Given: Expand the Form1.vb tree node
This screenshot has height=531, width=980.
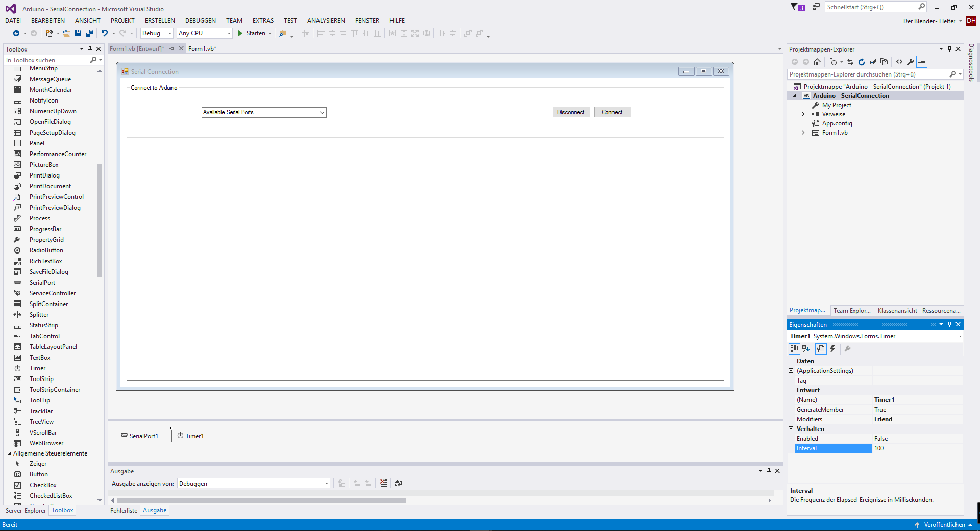Looking at the screenshot, I should pyautogui.click(x=803, y=132).
